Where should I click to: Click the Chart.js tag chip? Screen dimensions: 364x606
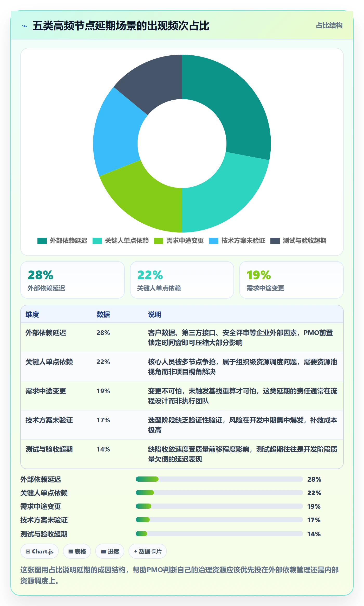40,551
